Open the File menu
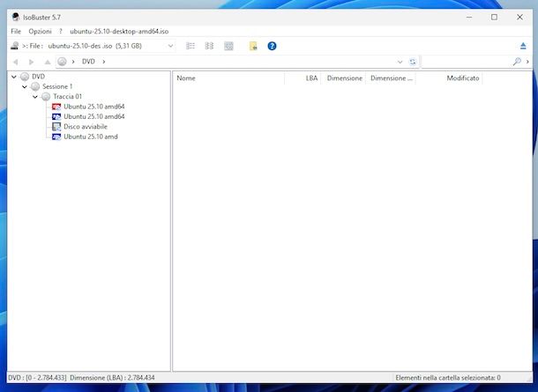Screen dimensions: 538x392 tap(16, 31)
